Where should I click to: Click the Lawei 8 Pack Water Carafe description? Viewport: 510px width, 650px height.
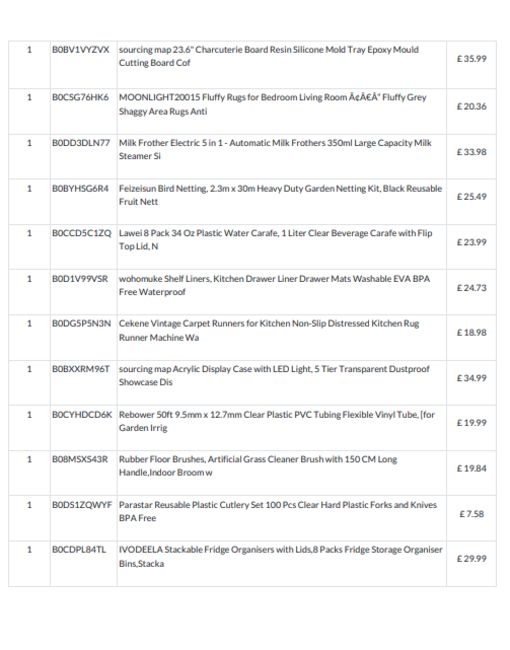pos(275,240)
